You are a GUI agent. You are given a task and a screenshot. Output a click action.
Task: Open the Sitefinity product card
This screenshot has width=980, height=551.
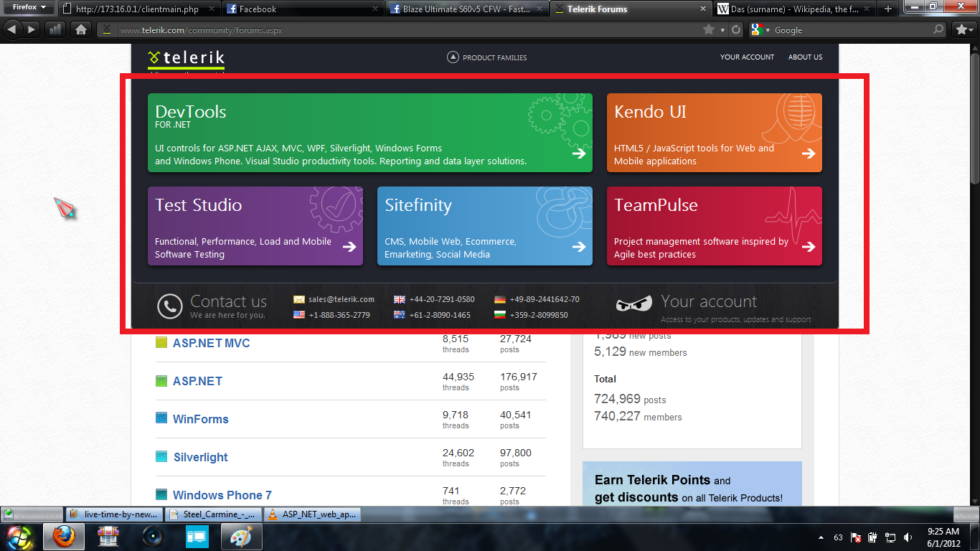click(485, 226)
